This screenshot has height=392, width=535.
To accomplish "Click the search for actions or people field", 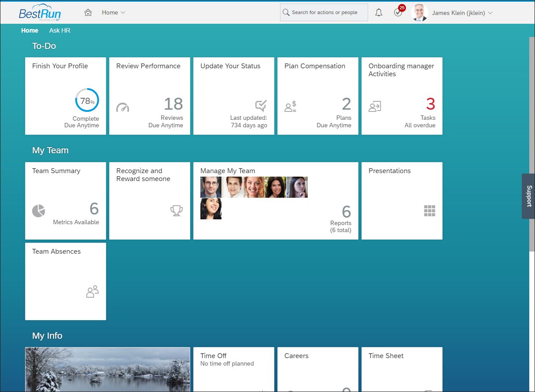I will pyautogui.click(x=324, y=12).
